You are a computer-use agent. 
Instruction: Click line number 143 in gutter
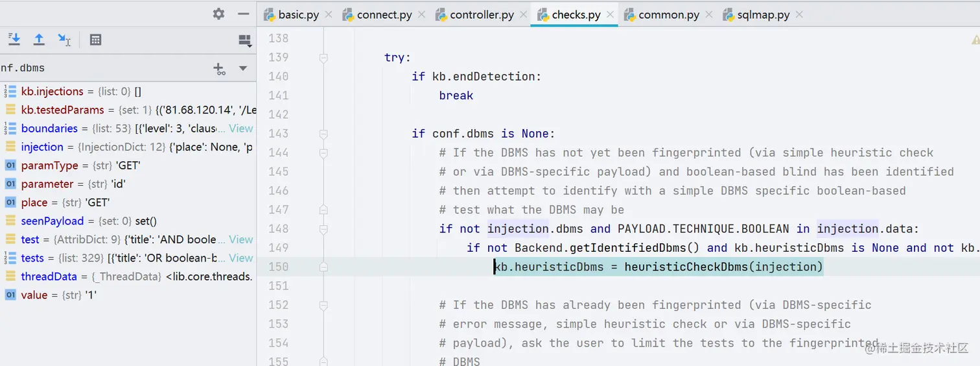point(278,134)
